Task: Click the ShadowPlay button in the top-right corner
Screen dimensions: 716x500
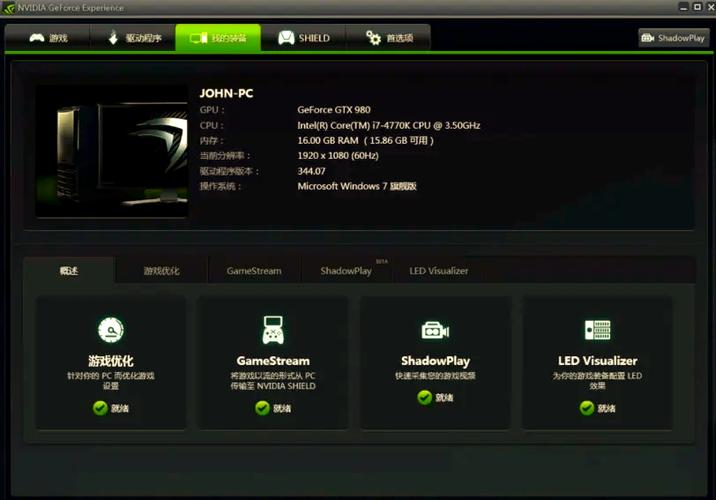Action: [x=673, y=38]
